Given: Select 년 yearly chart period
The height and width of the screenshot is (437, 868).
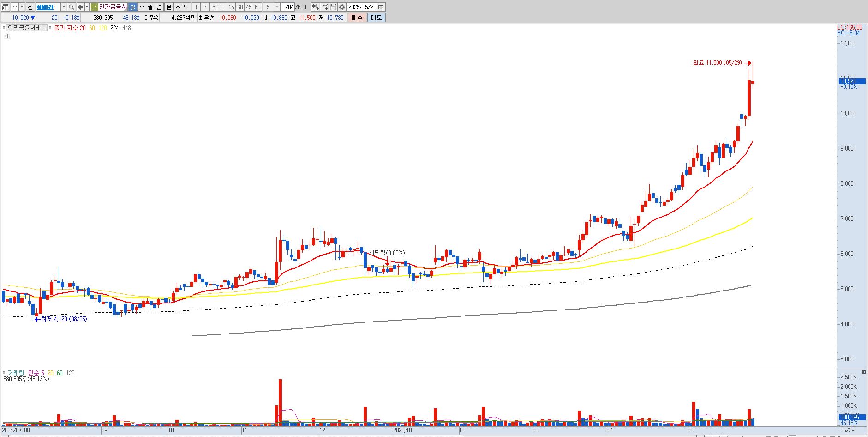Looking at the screenshot, I should (159, 7).
